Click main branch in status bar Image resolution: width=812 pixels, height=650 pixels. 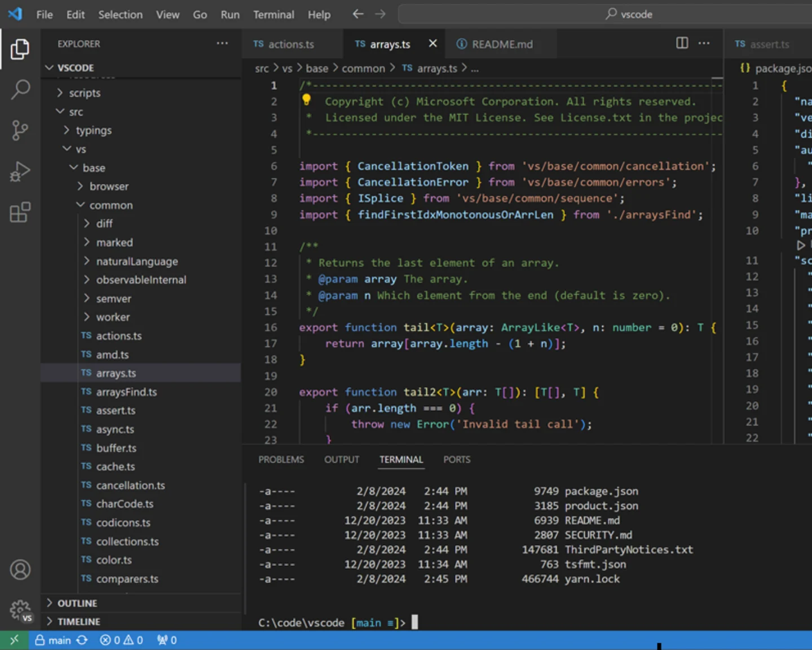[x=53, y=640]
